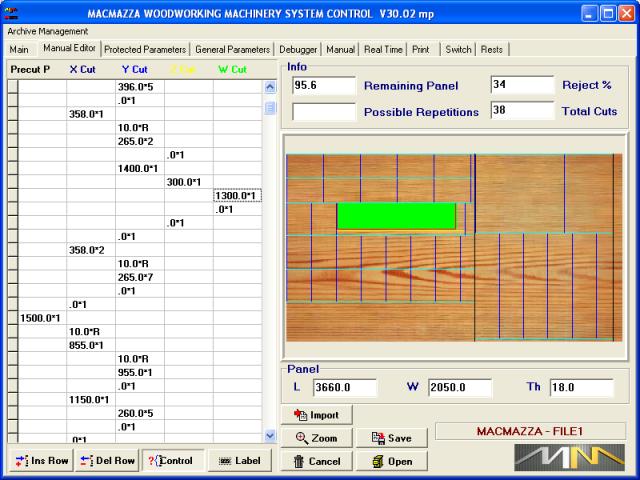The width and height of the screenshot is (640, 480).
Task: Click the floppy disk Save icon
Action: (x=378, y=438)
